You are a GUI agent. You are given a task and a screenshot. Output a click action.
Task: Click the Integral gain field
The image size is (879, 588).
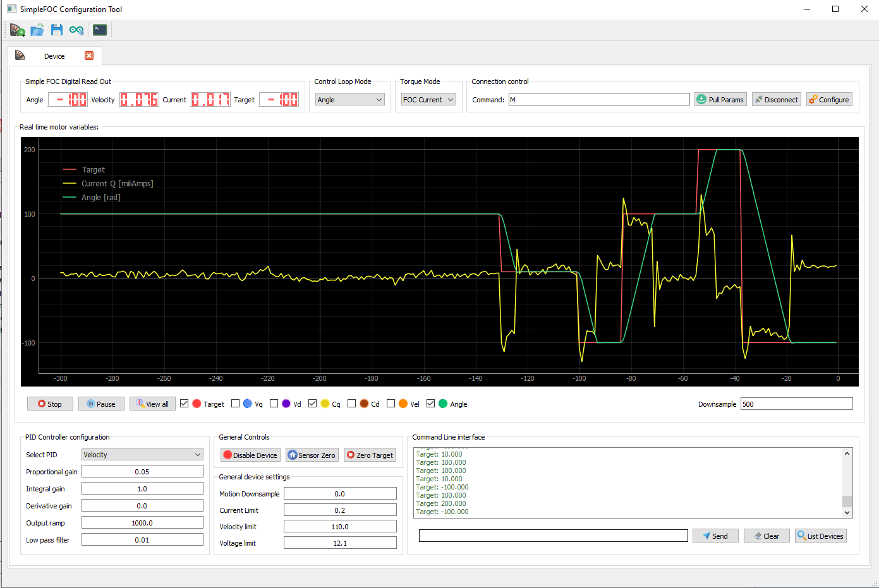142,489
